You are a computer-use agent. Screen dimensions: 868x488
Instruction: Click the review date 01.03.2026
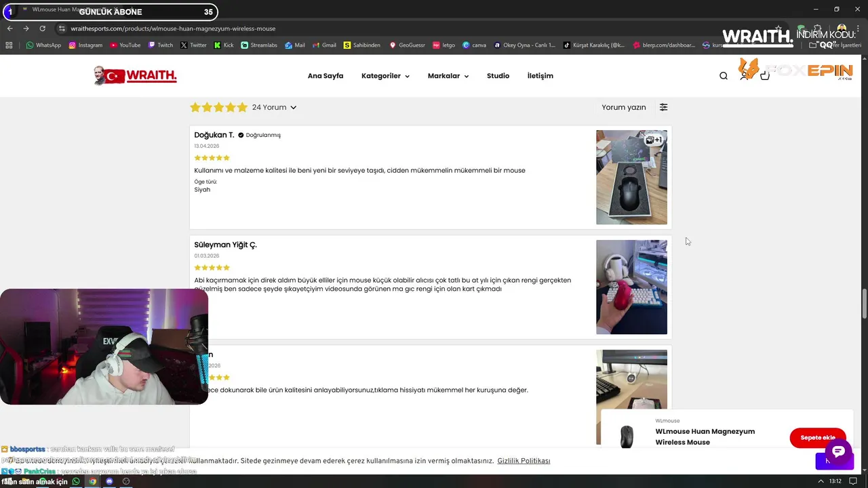click(206, 256)
